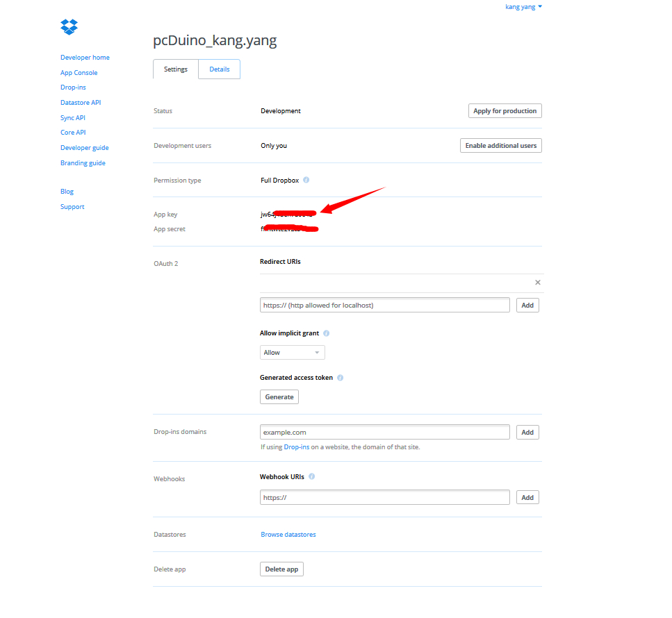Click the Webhooks label
Viewport: 672px width, 618px height.
170,479
